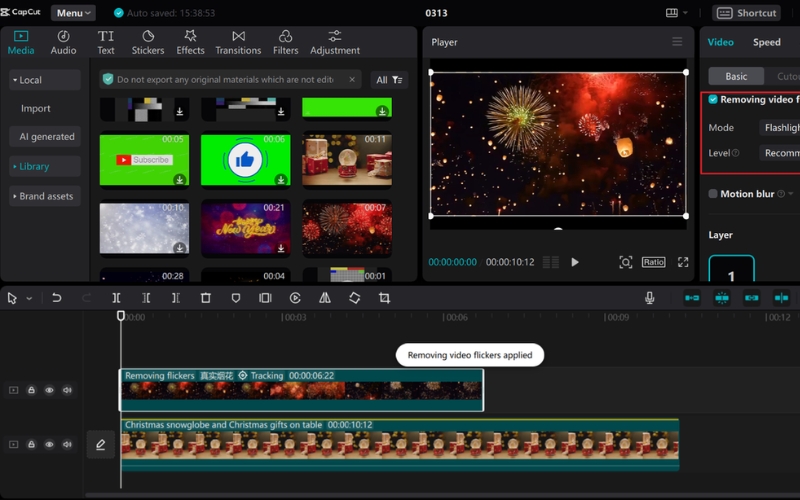Expand the Library section
This screenshot has width=800, height=500.
(x=45, y=166)
